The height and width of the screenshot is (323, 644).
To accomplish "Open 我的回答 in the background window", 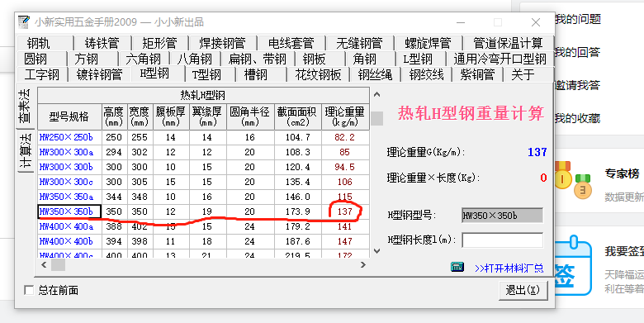I will [x=578, y=52].
